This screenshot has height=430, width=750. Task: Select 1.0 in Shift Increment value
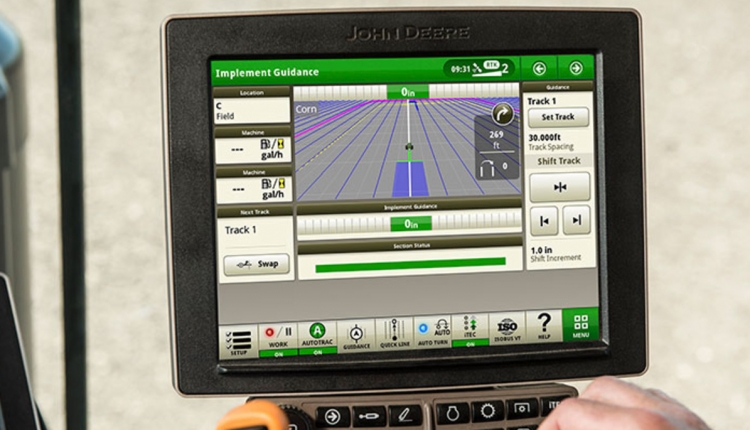(x=541, y=250)
